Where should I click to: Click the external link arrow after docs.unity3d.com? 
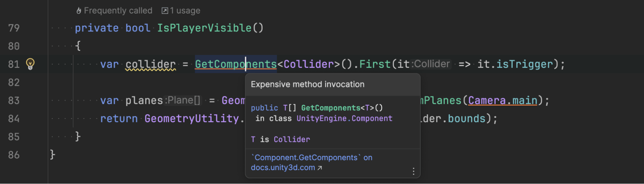[x=320, y=168]
